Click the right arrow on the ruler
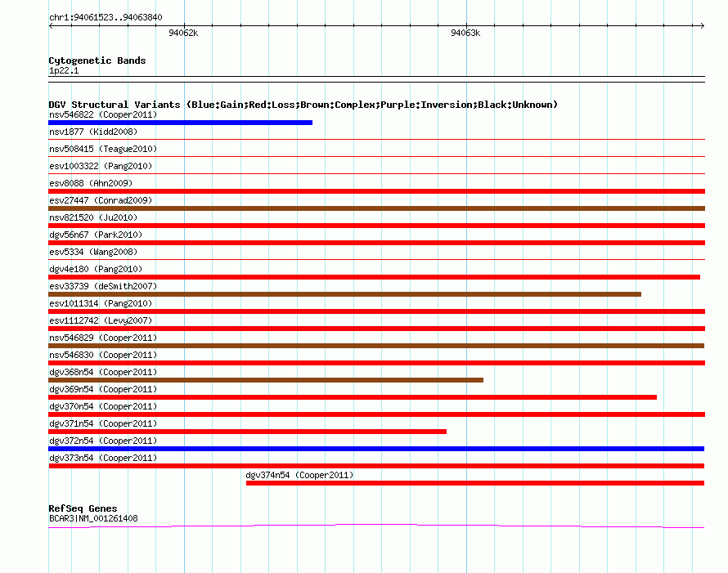The width and height of the screenshot is (728, 573). point(702,26)
